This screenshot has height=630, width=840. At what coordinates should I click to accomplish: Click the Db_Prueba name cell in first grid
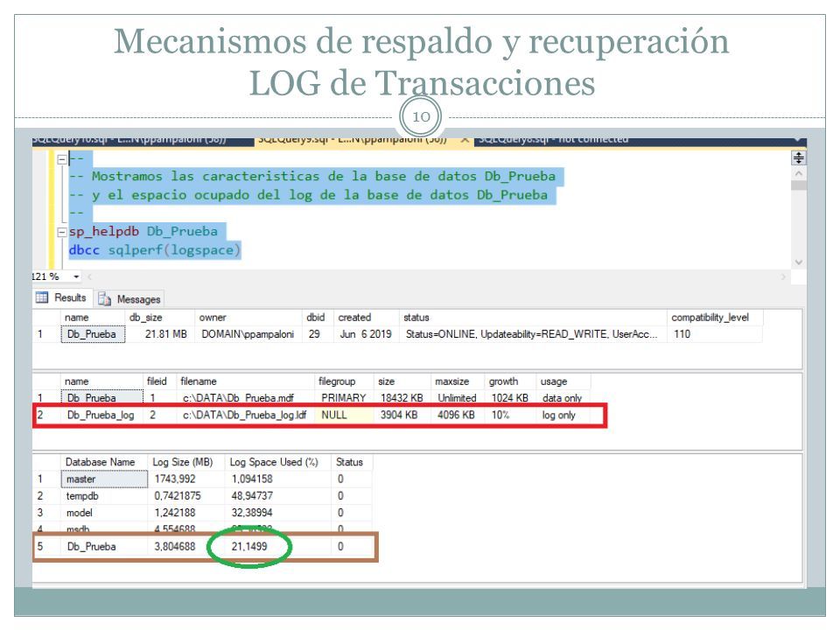click(92, 334)
